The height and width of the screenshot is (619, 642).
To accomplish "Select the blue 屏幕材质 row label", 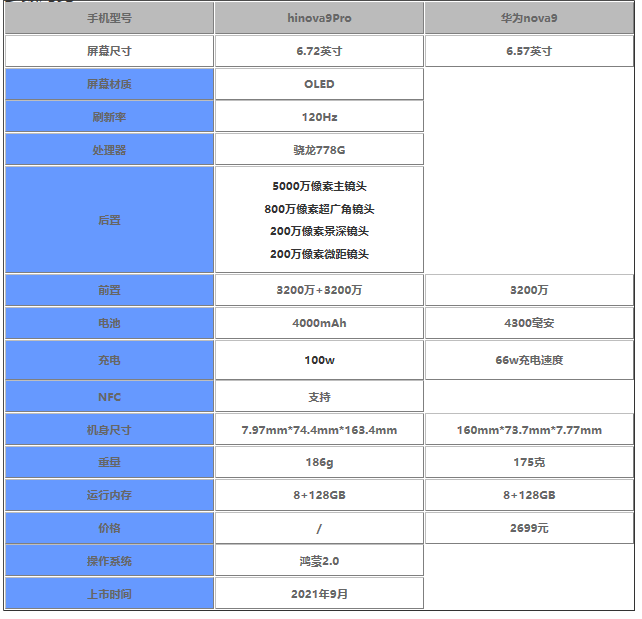I will tap(109, 84).
